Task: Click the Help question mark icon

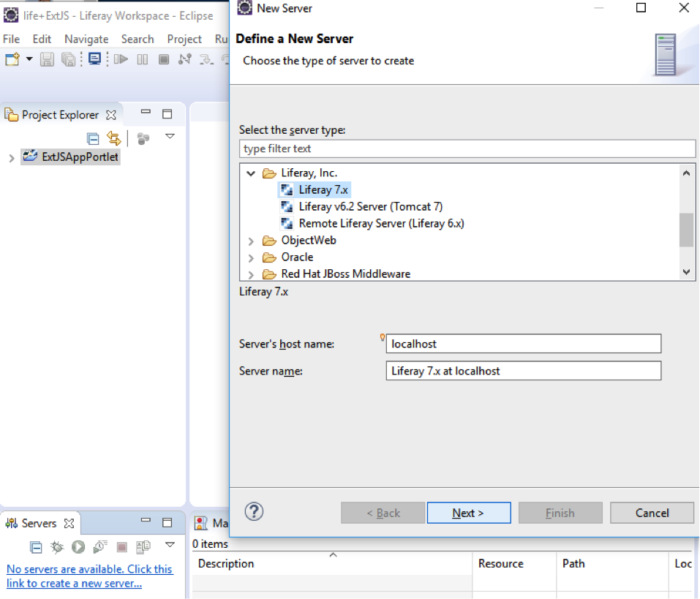Action: pyautogui.click(x=254, y=512)
